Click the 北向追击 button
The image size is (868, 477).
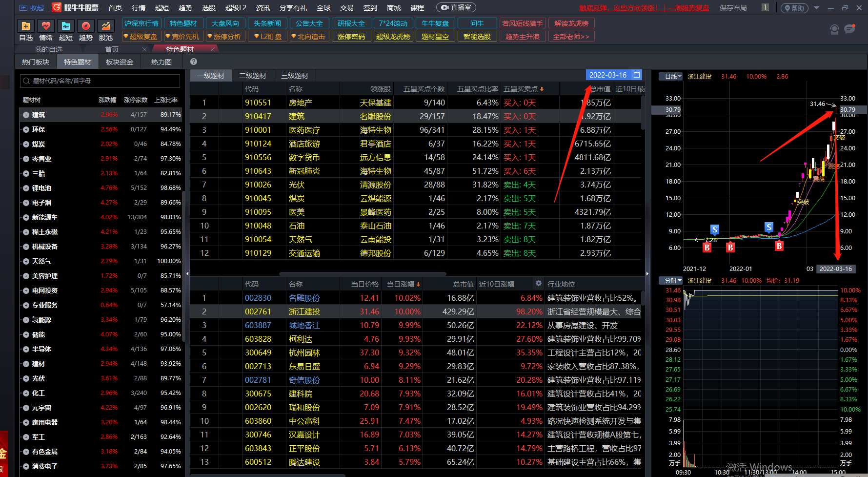309,37
